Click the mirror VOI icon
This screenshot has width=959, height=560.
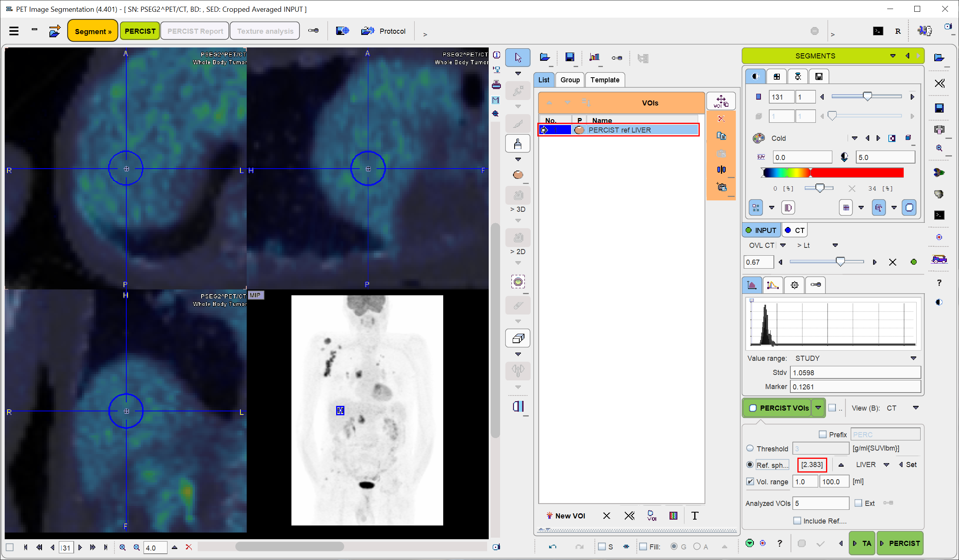(x=721, y=169)
